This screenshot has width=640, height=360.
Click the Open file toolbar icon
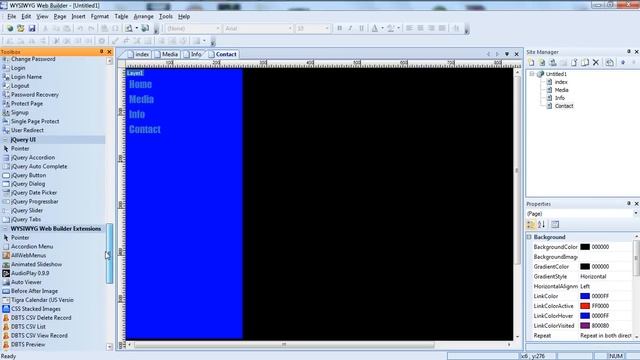20,28
